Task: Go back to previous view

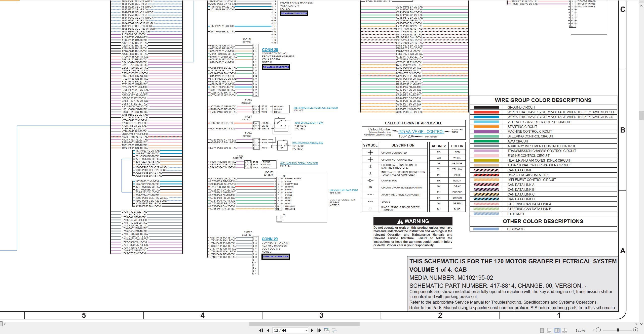Action: pos(327,330)
